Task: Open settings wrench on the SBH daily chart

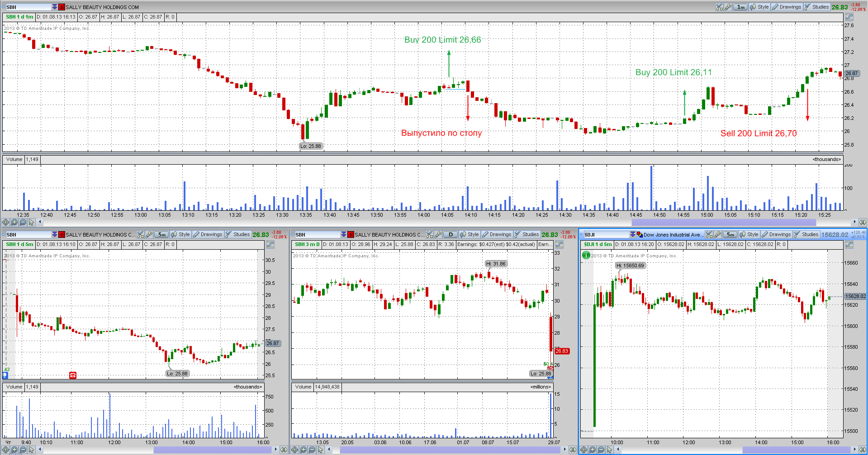Action: click(x=438, y=234)
